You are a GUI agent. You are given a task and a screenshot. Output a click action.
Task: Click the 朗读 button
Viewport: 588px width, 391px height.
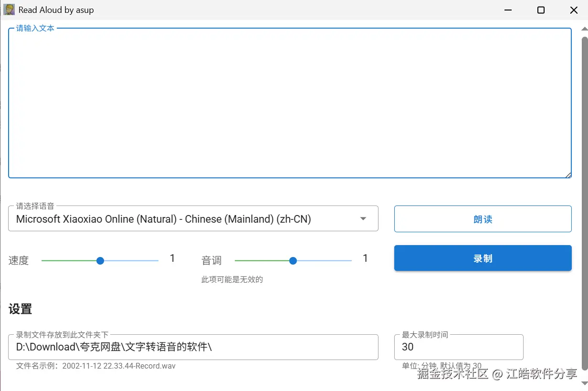(x=483, y=219)
